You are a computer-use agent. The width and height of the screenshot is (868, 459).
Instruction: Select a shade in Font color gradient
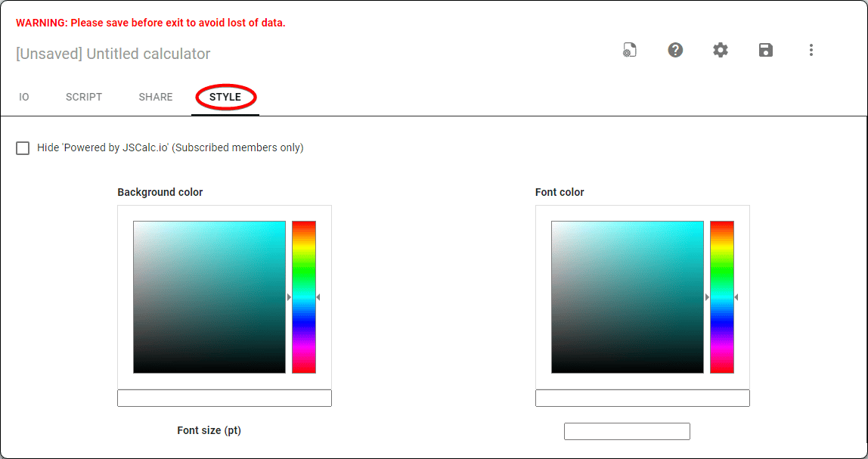tap(628, 296)
